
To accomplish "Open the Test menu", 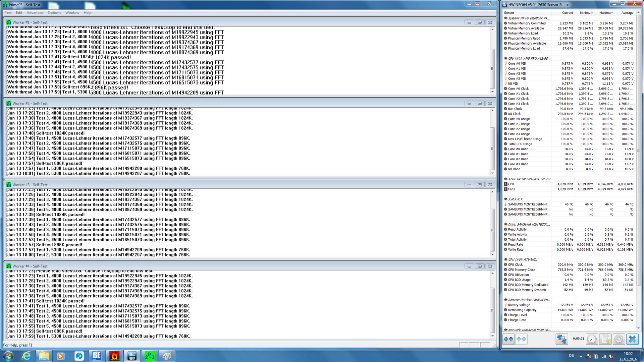I will tap(8, 13).
